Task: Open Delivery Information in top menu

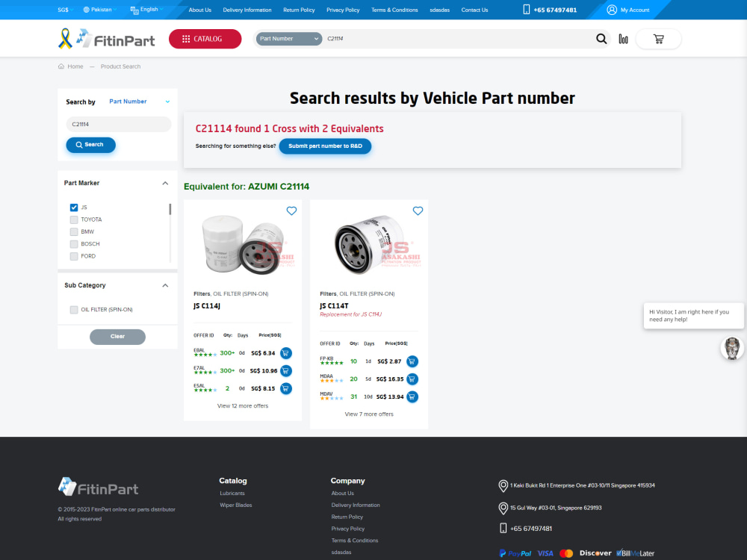Action: click(x=247, y=10)
